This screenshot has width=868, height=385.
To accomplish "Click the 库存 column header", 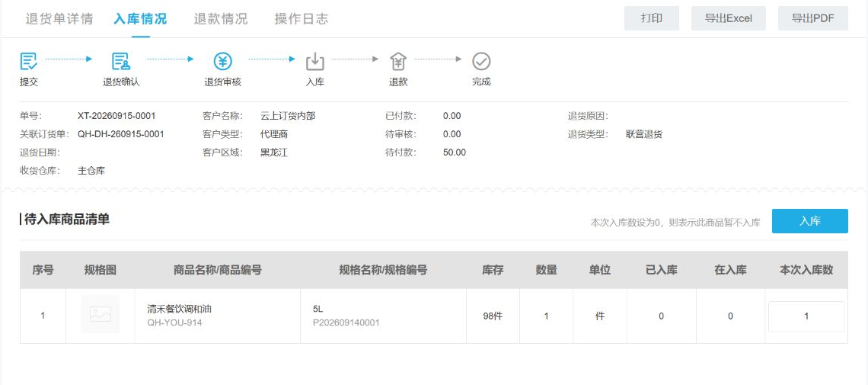I will (493, 271).
